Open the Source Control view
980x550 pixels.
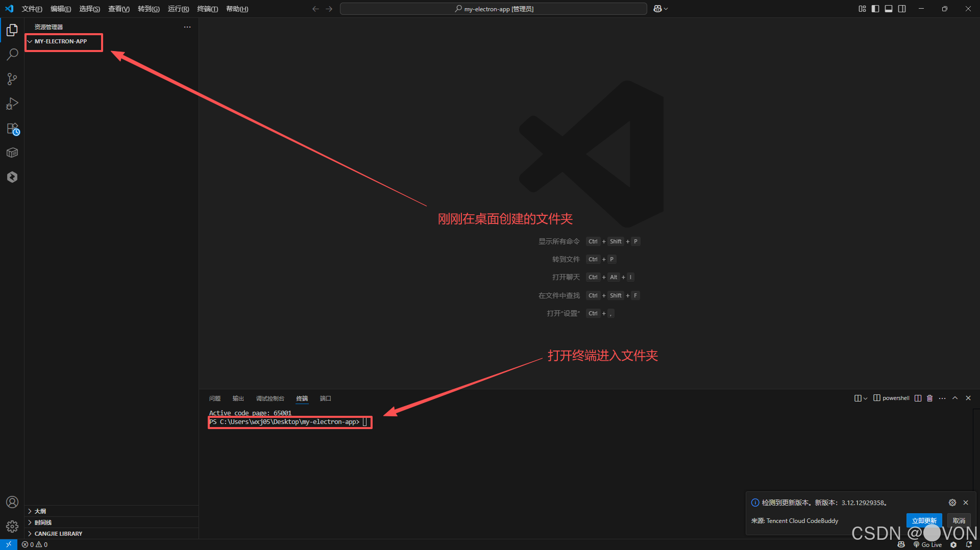12,79
